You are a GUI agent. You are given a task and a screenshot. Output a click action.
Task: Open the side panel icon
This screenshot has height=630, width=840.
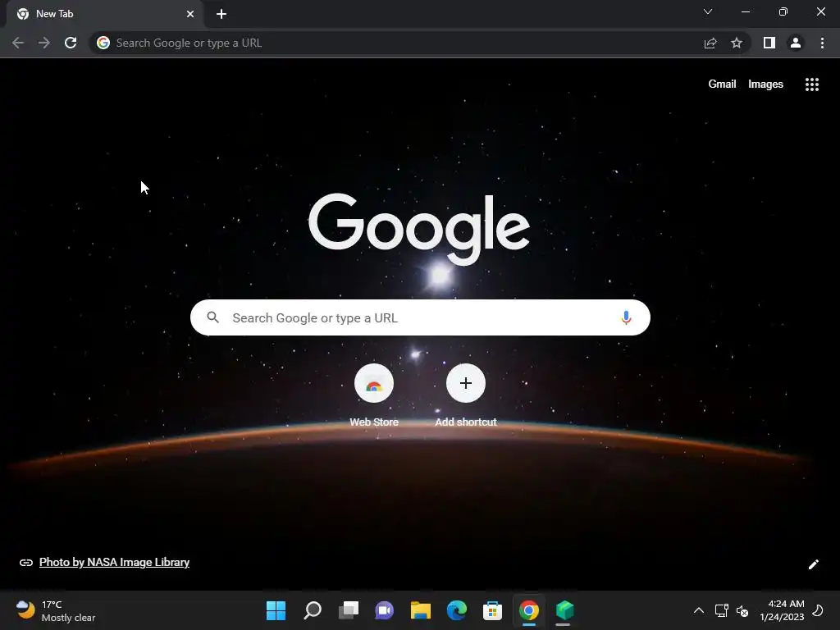click(769, 43)
